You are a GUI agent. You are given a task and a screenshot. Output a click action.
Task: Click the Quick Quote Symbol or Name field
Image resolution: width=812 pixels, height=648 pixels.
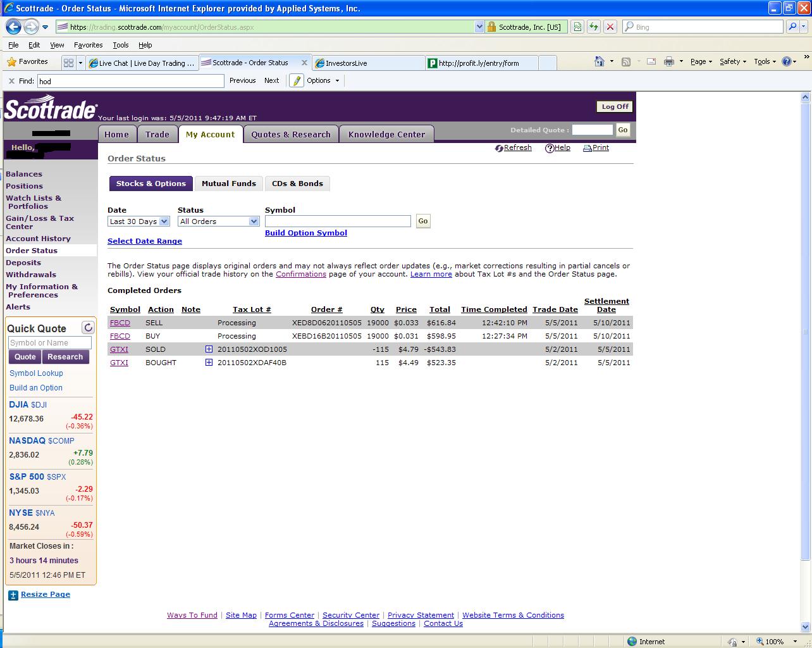point(50,343)
